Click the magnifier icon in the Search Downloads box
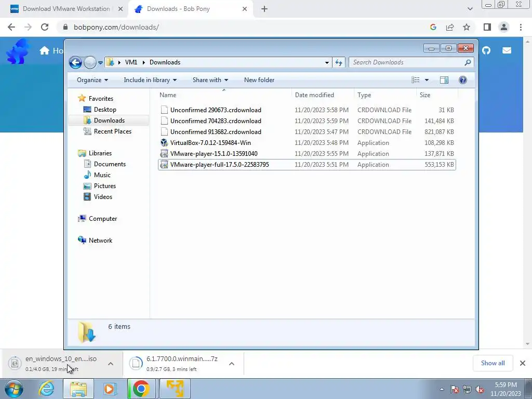Screen dimensions: 532x399 (468, 62)
